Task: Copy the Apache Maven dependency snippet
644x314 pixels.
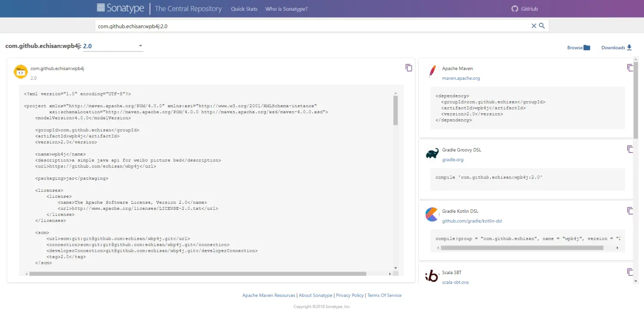Action: [x=630, y=68]
